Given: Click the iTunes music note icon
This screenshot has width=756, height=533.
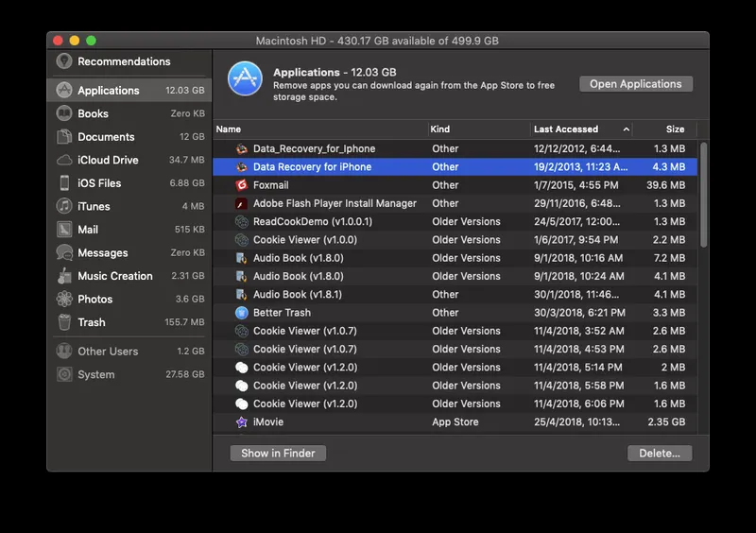Looking at the screenshot, I should (64, 206).
